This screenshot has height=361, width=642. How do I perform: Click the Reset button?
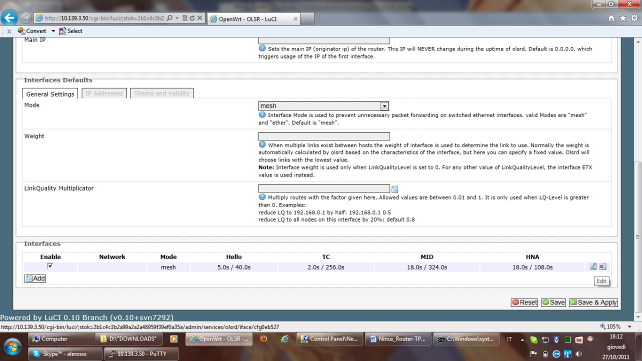(x=524, y=302)
